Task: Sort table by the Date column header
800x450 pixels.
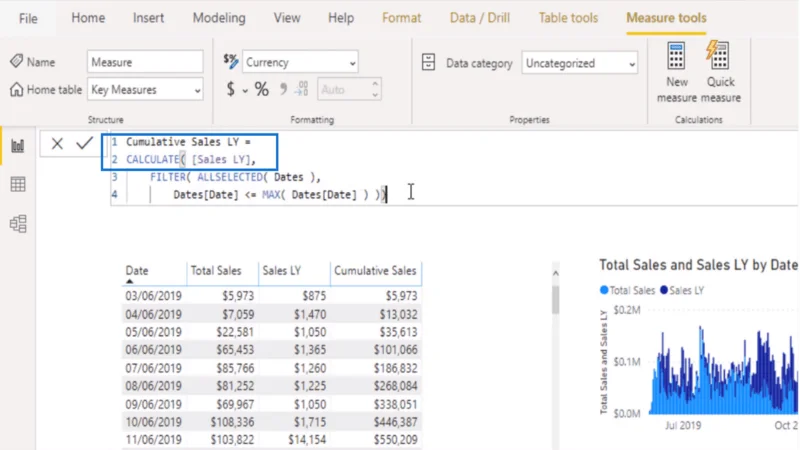Action: click(137, 271)
